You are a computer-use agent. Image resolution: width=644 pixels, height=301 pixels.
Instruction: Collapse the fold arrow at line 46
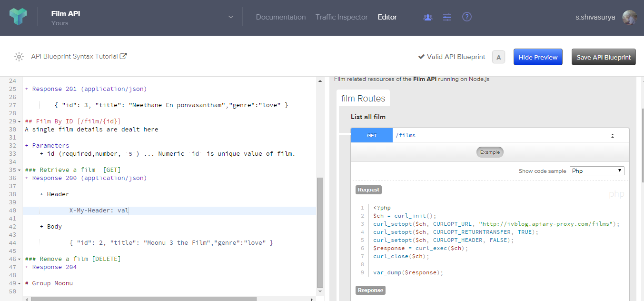click(x=19, y=259)
